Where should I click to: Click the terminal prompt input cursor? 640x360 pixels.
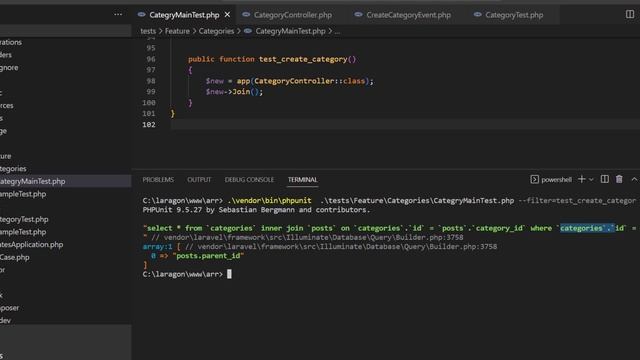pyautogui.click(x=229, y=274)
